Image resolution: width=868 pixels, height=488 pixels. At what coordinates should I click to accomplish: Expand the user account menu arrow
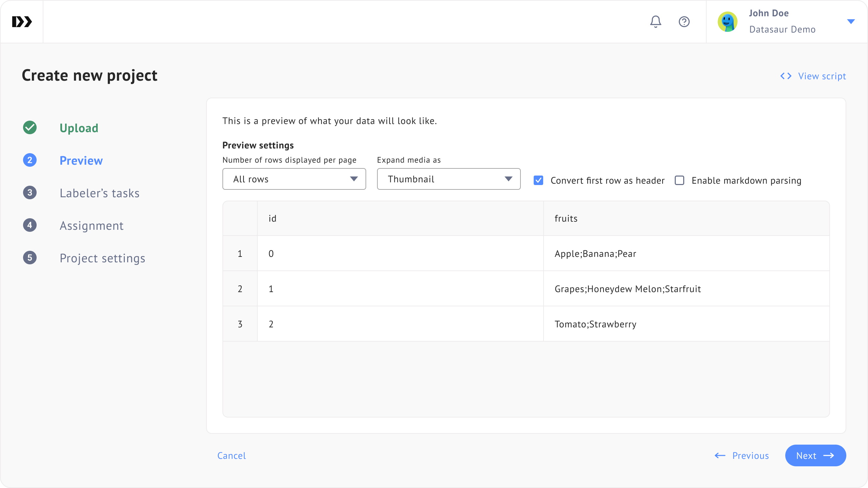851,22
